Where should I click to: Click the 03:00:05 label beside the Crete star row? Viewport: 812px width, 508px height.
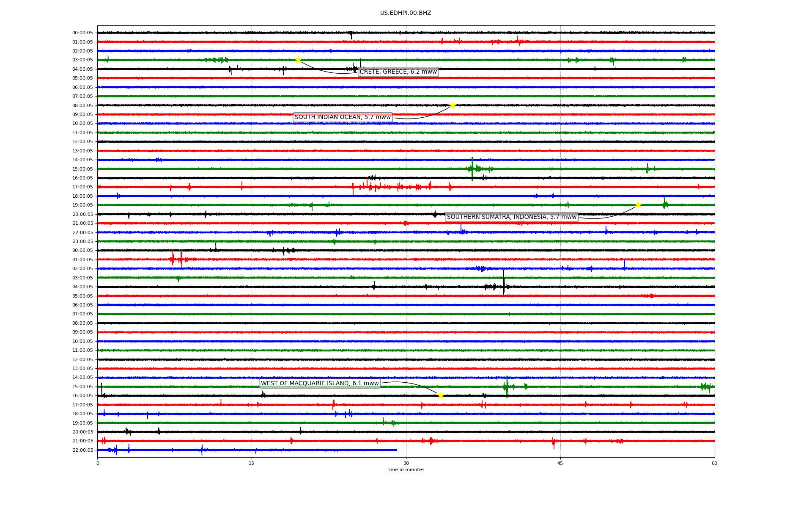pos(82,60)
